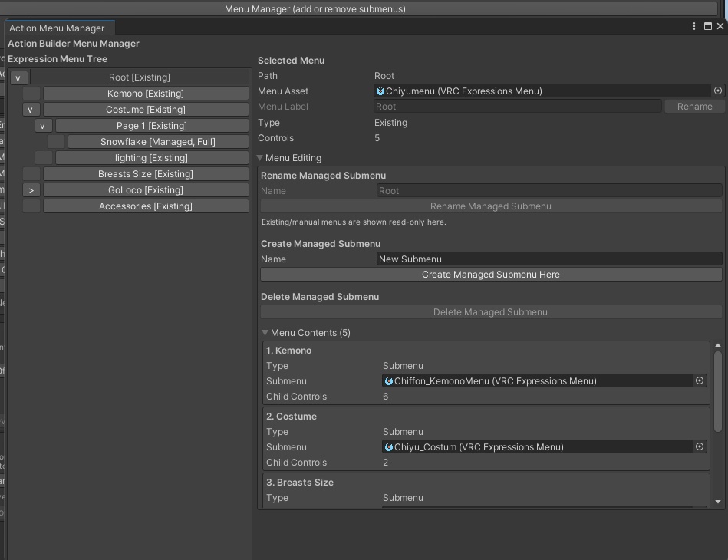728x560 pixels.
Task: Select lighting [Existing] tree entry
Action: point(152,158)
